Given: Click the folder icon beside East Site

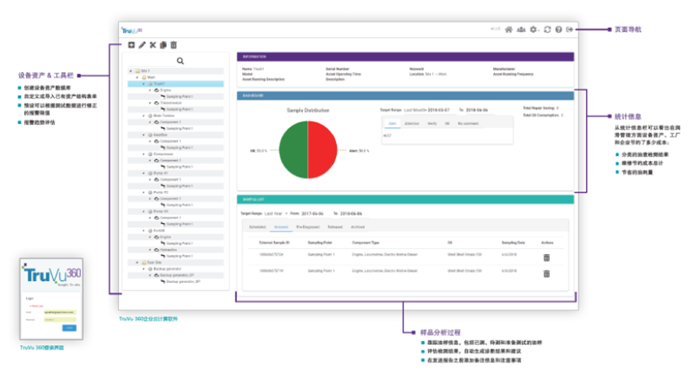Looking at the screenshot, I should [144, 262].
